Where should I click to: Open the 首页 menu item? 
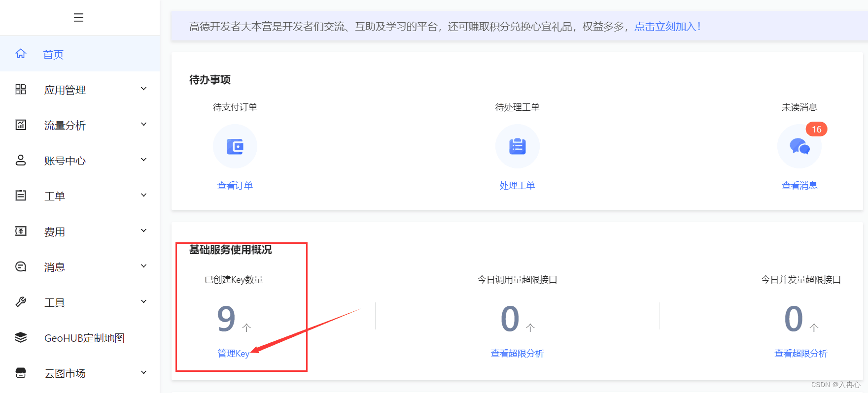pyautogui.click(x=80, y=54)
